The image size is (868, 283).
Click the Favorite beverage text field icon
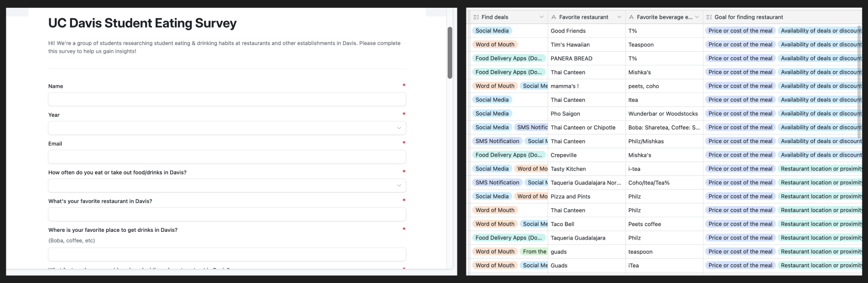pyautogui.click(x=631, y=17)
